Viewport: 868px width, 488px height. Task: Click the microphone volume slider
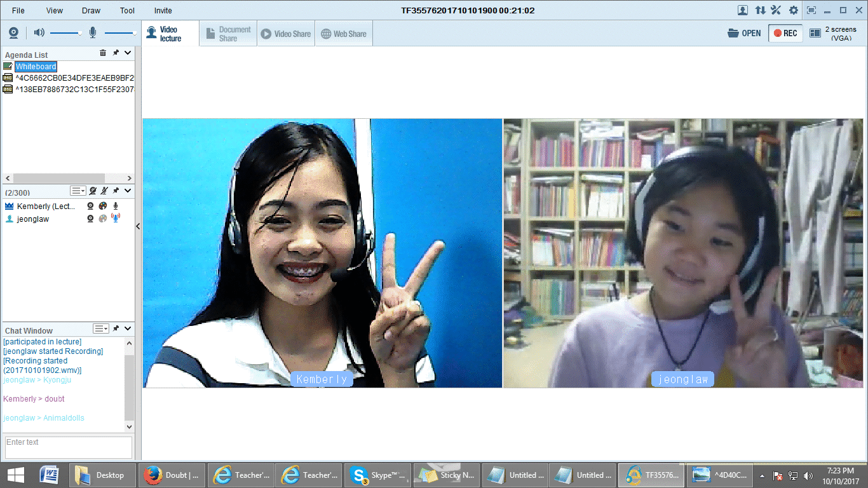(x=119, y=32)
